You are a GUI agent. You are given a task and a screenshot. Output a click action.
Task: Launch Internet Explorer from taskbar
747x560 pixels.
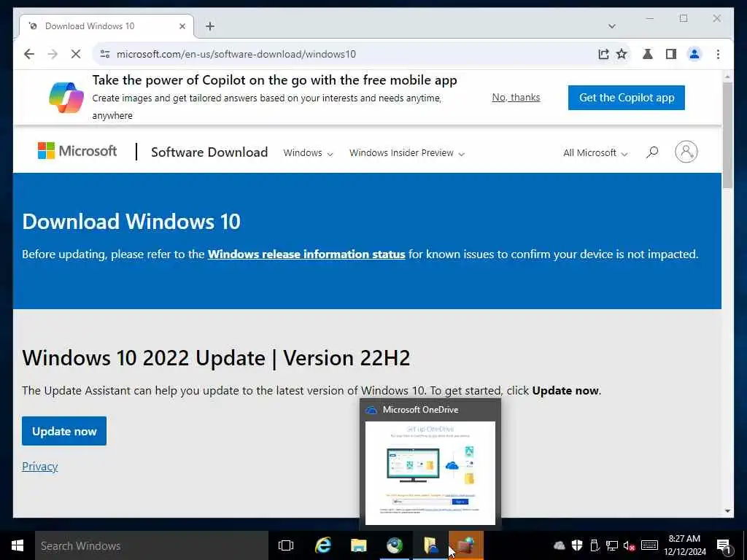tap(323, 545)
